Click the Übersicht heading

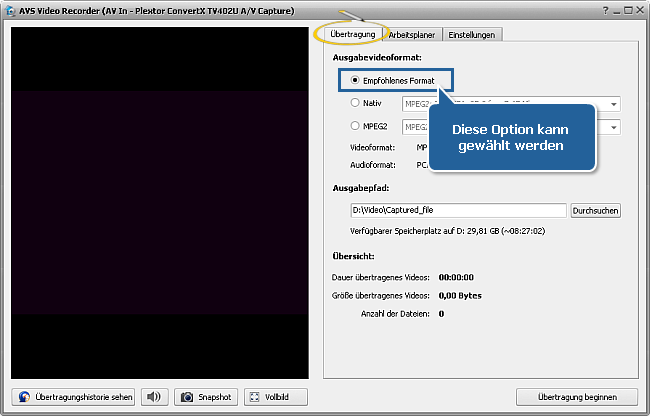[353, 256]
